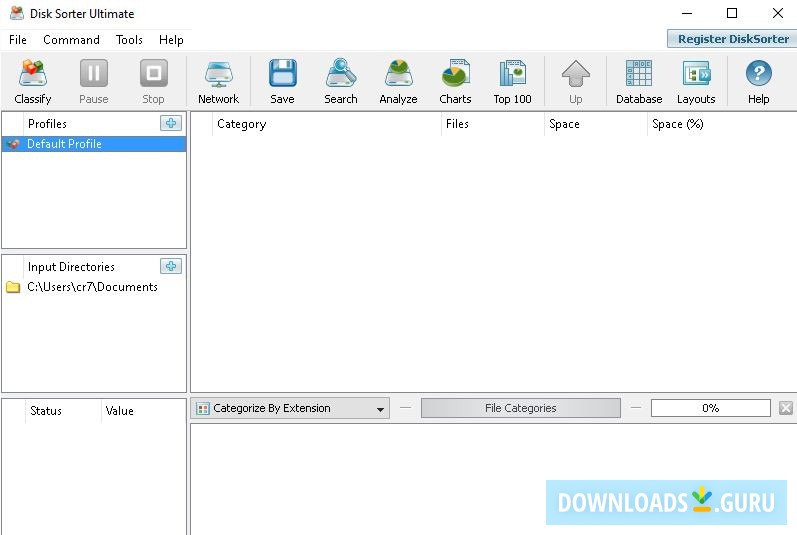
Task: Click the Disk Sorter app icon in the title bar
Action: (x=17, y=13)
